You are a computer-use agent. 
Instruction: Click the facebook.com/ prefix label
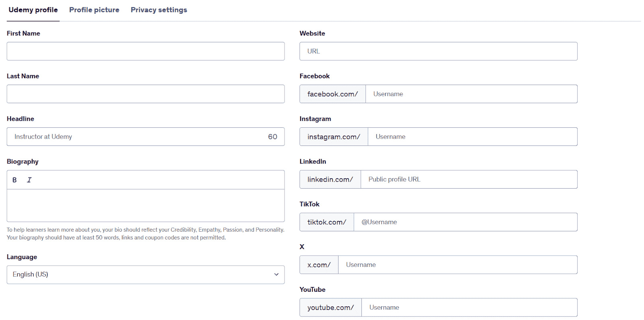tap(332, 94)
